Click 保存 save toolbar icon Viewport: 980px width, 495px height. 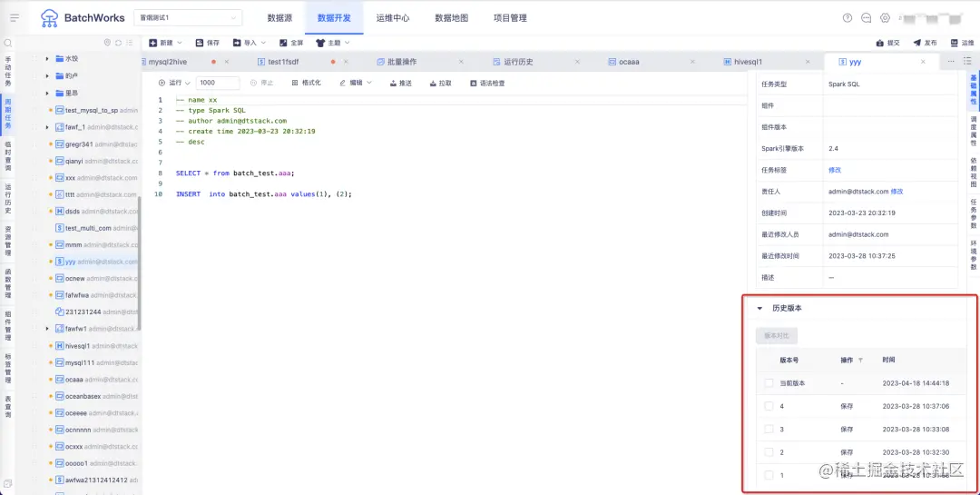point(208,43)
